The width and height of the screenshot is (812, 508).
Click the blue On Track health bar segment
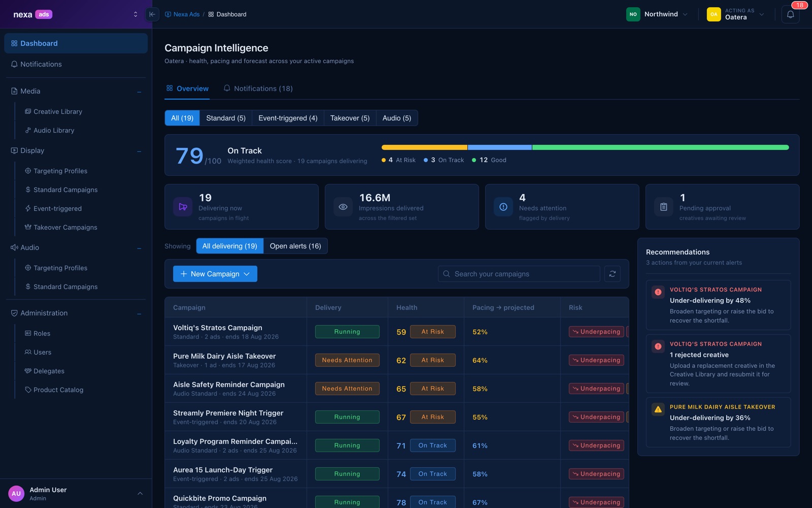500,147
